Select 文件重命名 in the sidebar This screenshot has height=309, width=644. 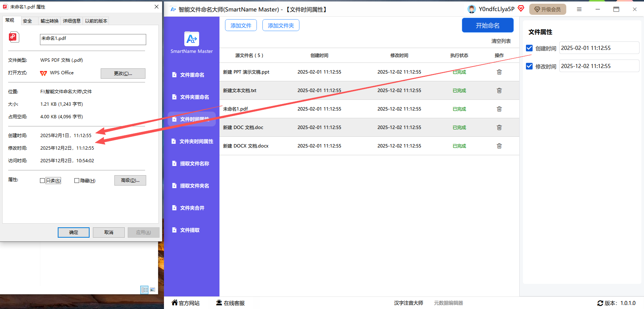coord(192,75)
